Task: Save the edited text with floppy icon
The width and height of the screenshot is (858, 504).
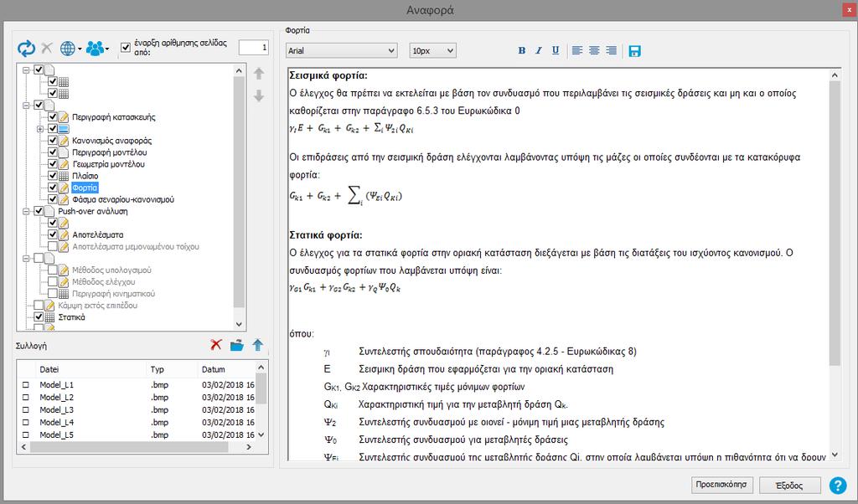Action: point(635,51)
